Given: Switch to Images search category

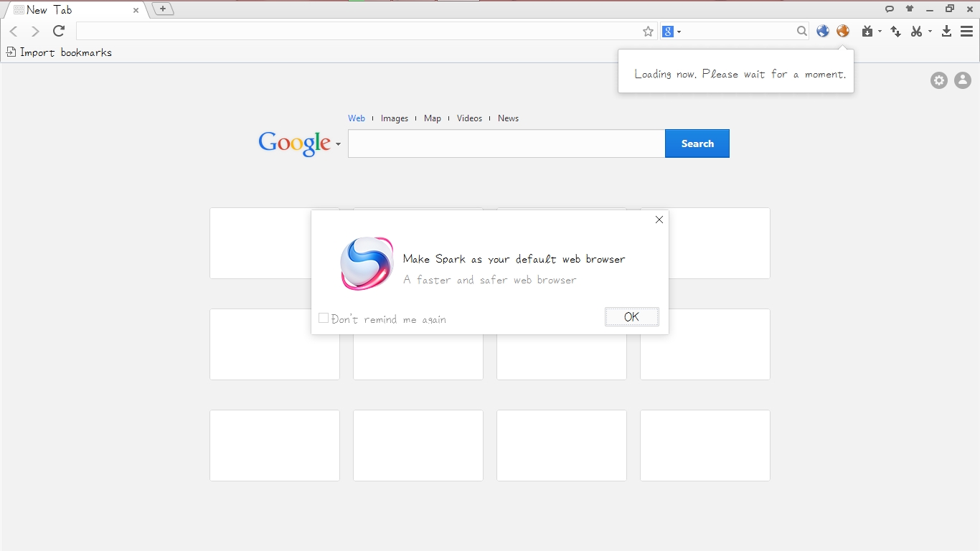Looking at the screenshot, I should (x=395, y=118).
